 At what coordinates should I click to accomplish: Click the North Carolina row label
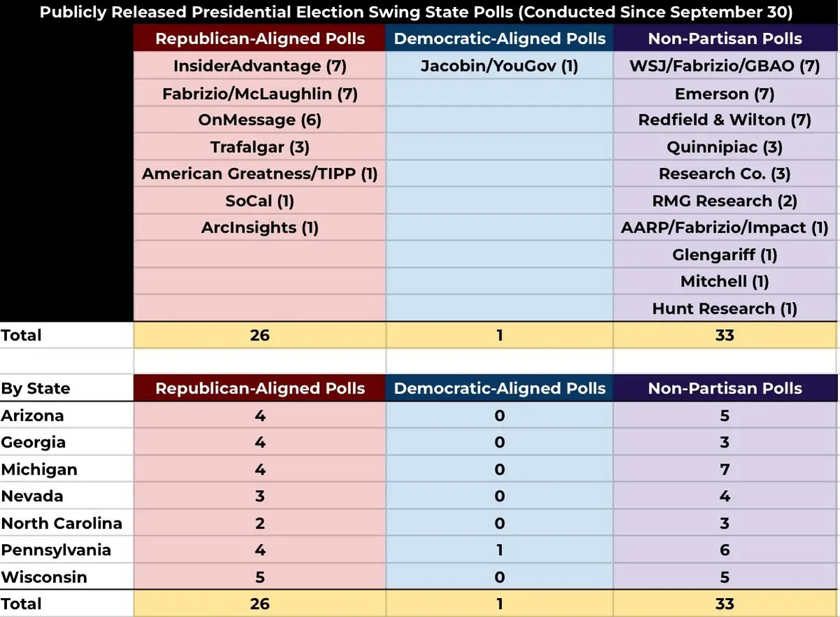click(62, 523)
